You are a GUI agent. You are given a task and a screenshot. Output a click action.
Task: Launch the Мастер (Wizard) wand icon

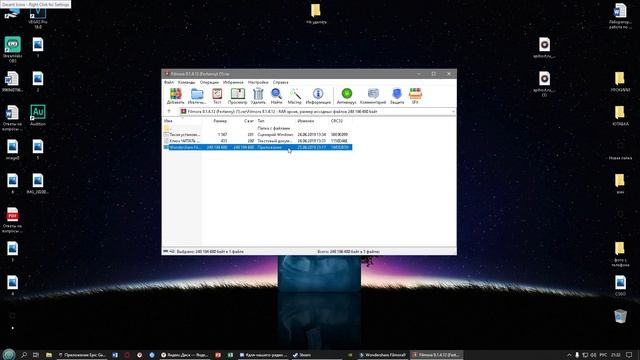pos(295,96)
